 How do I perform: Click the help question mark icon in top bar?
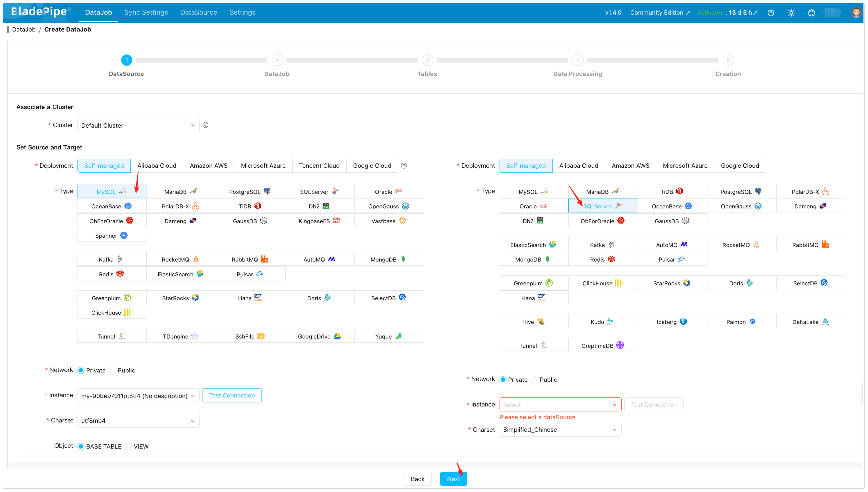[x=771, y=12]
